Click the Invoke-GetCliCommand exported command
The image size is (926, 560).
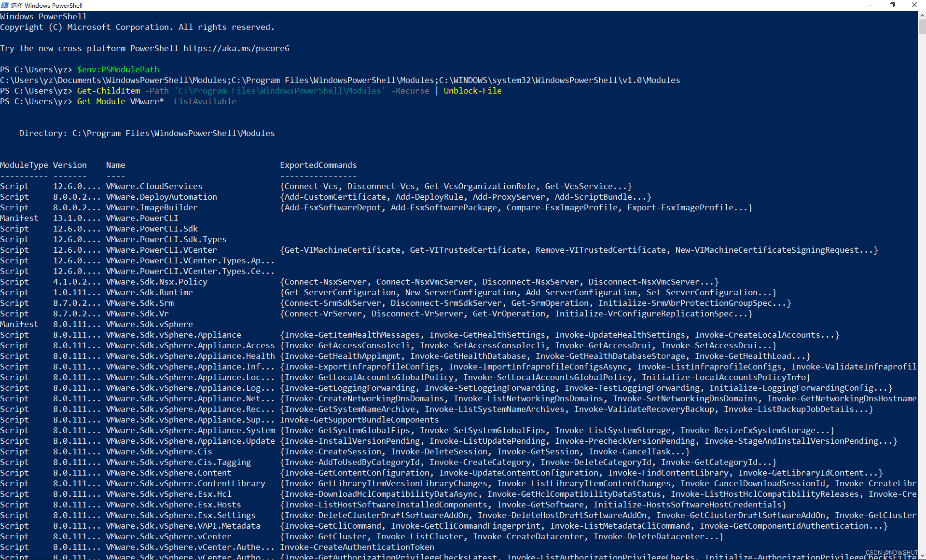(333, 526)
